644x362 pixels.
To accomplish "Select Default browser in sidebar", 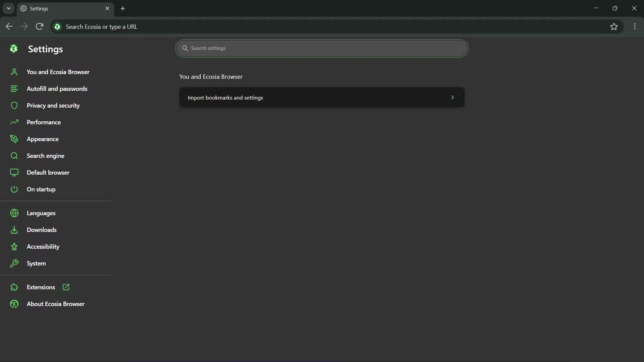I will [x=48, y=173].
